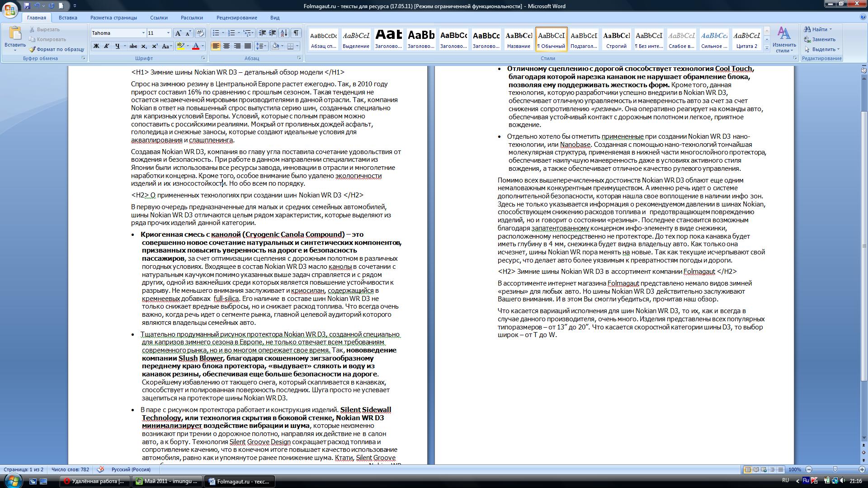Image resolution: width=868 pixels, height=488 pixels.
Task: Open the font size 11 dropdown
Action: coord(168,33)
